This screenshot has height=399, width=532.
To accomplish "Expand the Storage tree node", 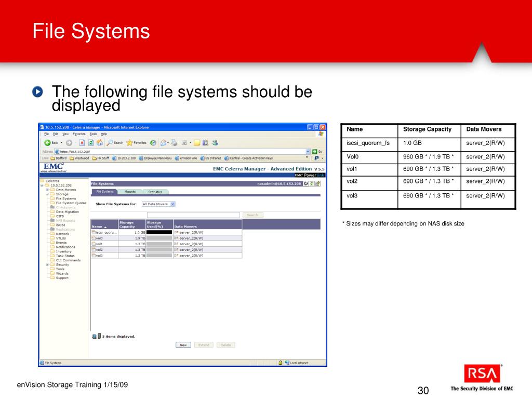I will click(x=47, y=194).
